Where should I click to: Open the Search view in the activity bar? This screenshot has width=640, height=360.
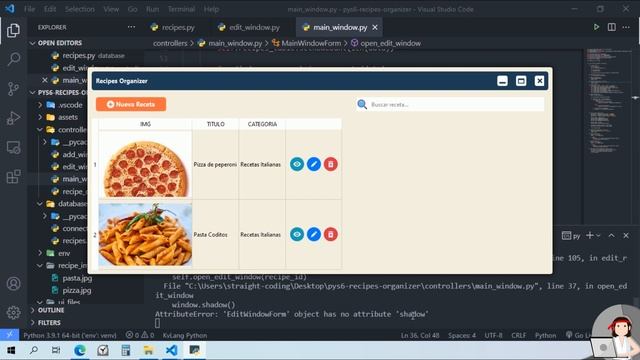tap(13, 59)
